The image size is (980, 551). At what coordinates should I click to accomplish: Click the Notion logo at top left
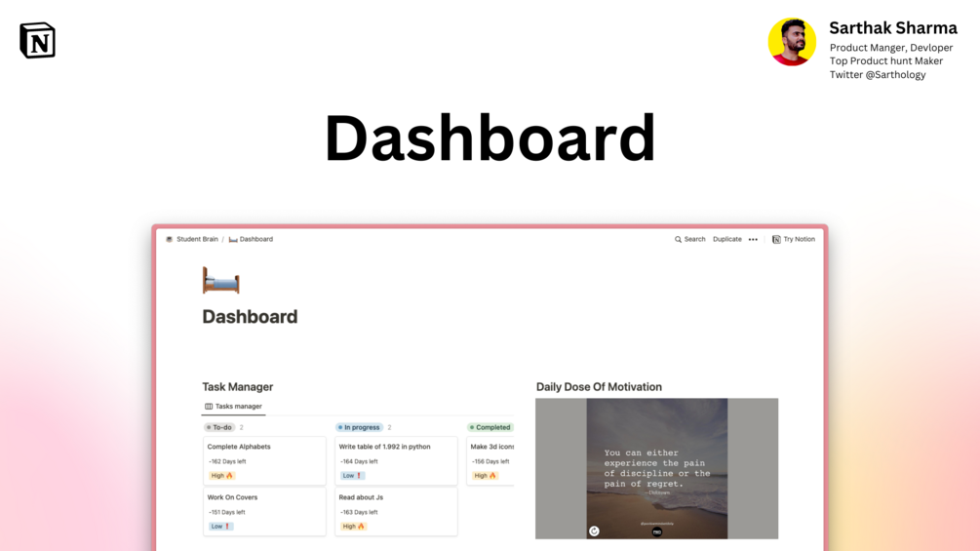pyautogui.click(x=37, y=41)
